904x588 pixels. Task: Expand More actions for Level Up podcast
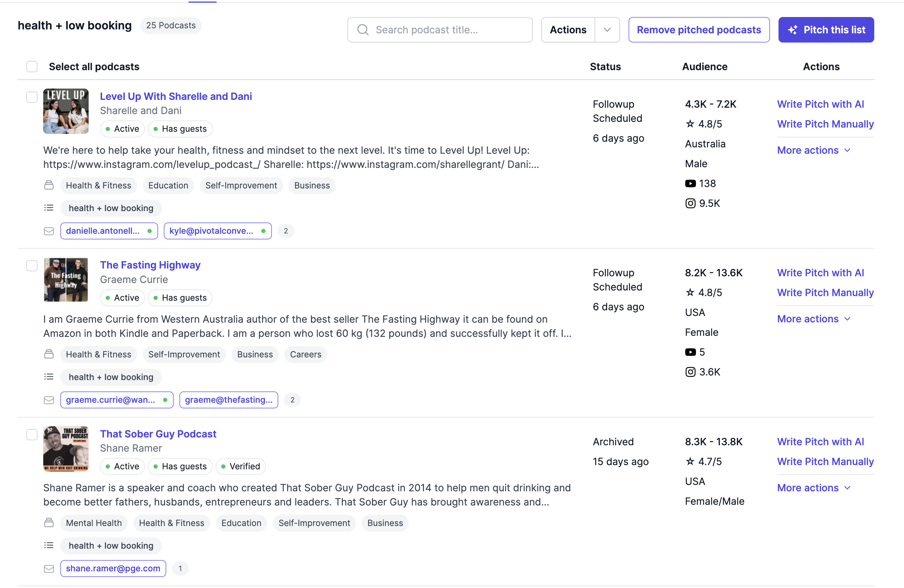coord(814,150)
